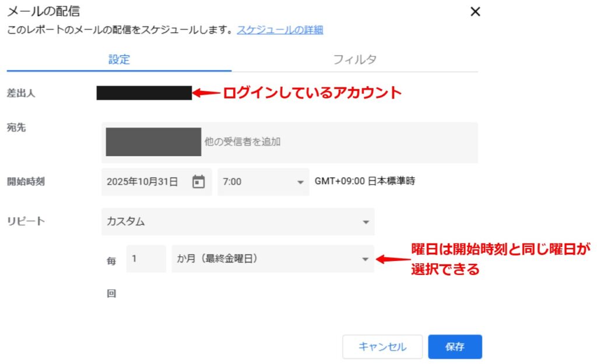Switch to the フィルタ tab

tap(354, 59)
